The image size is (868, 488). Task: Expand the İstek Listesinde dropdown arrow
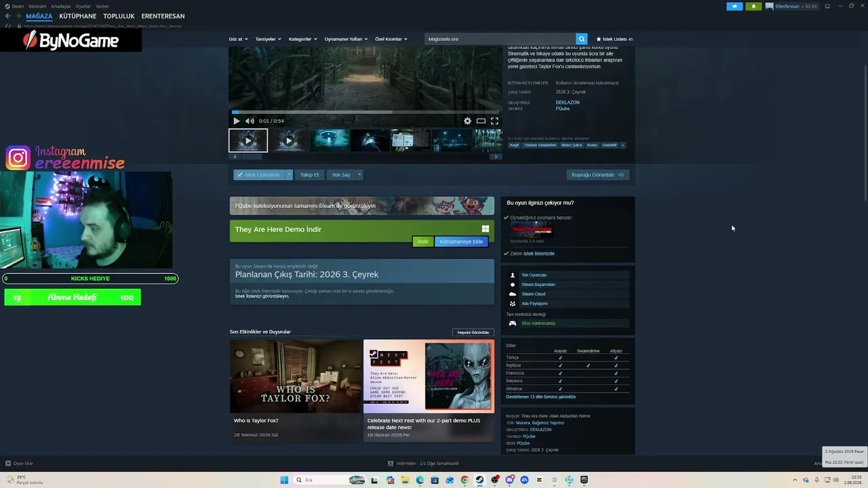[x=289, y=175]
